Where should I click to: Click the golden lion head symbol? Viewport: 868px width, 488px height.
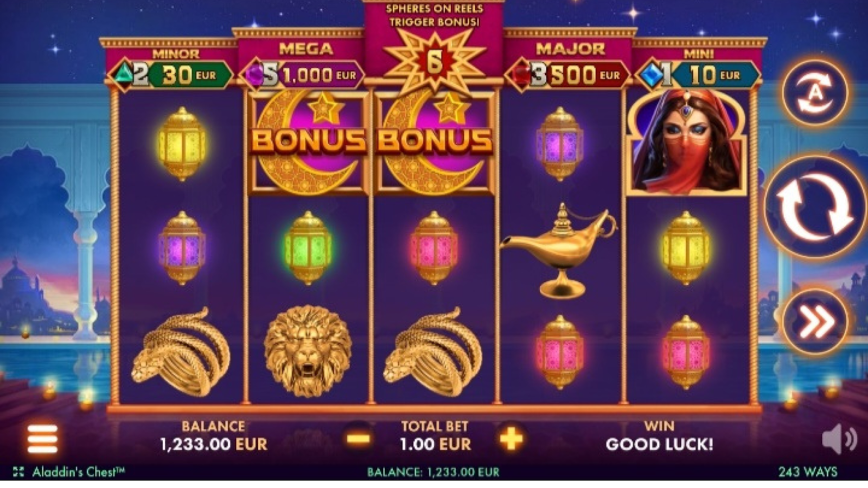(x=308, y=350)
